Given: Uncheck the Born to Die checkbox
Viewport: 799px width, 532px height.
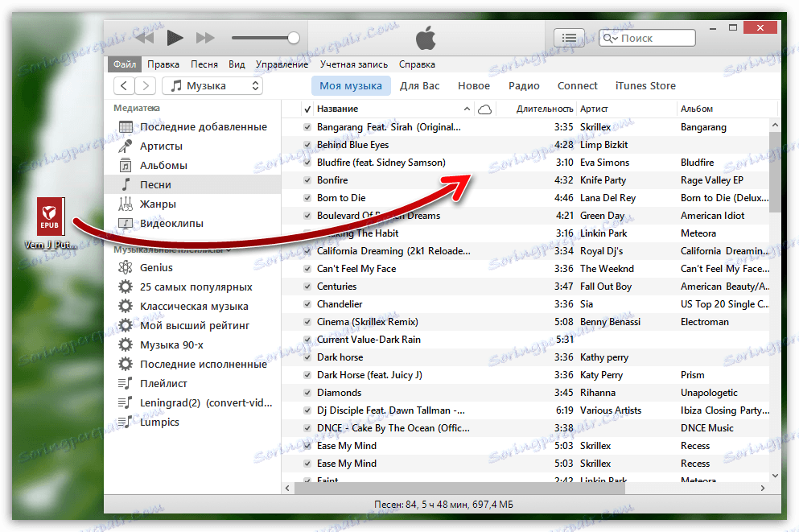Looking at the screenshot, I should point(307,198).
